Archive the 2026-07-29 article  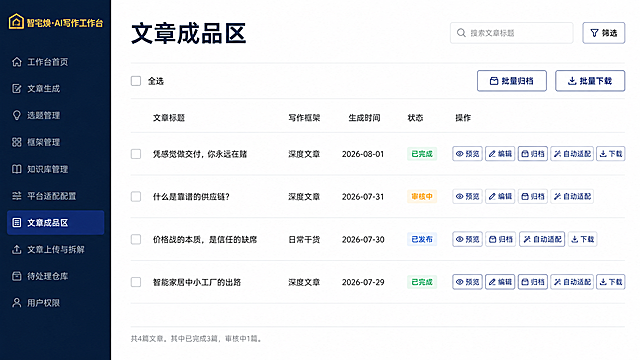[x=533, y=282]
